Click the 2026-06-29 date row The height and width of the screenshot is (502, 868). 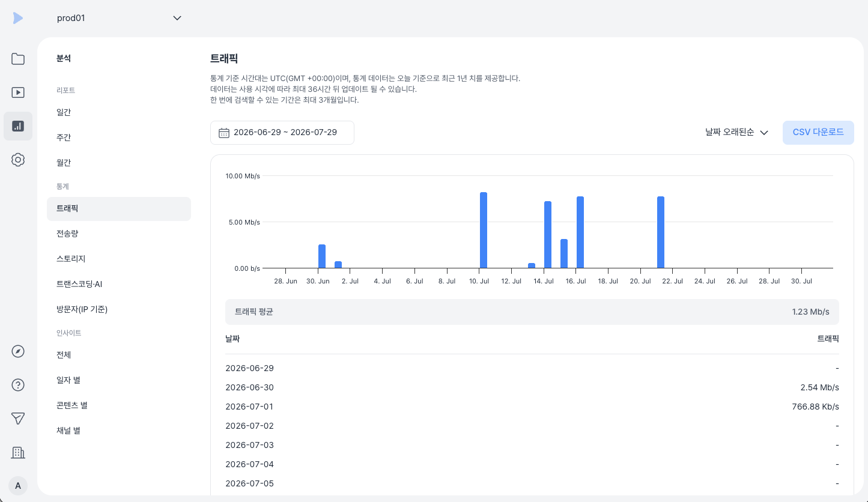coord(532,368)
